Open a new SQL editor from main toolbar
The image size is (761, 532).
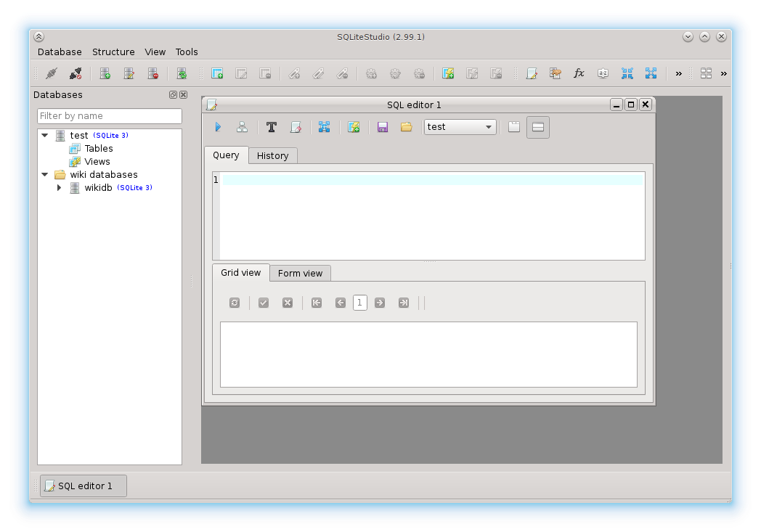click(x=532, y=74)
